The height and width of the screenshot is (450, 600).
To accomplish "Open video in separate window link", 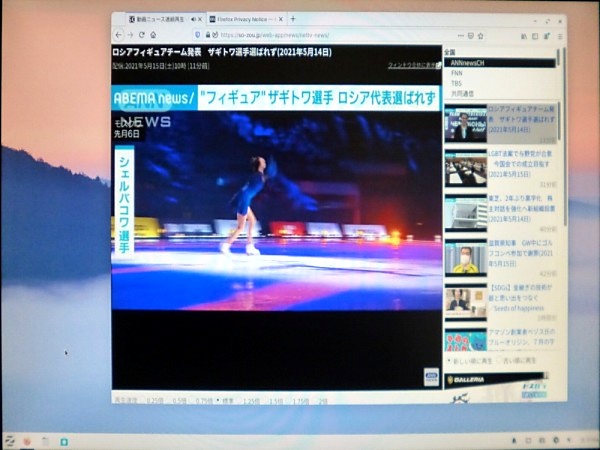I will [414, 65].
